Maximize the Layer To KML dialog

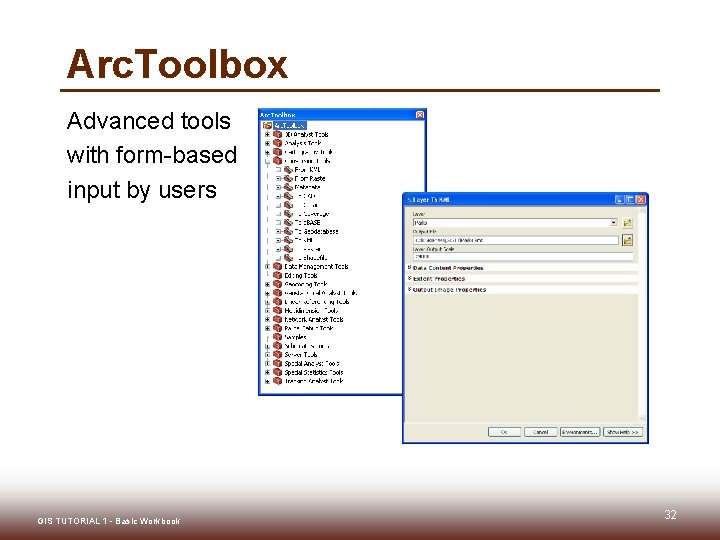(630, 199)
